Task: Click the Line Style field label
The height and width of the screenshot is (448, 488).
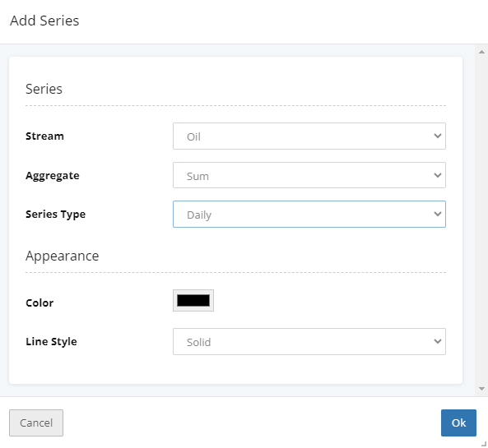Action: pos(51,342)
